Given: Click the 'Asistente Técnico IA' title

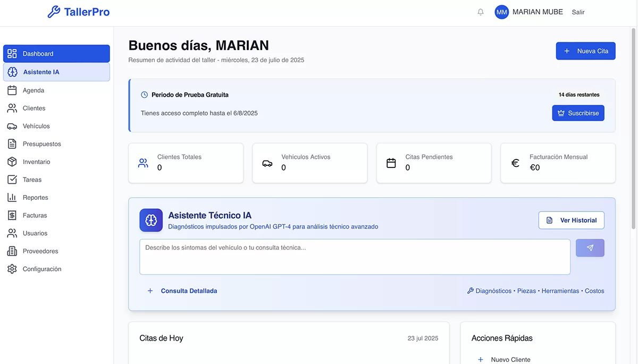Looking at the screenshot, I should [209, 215].
